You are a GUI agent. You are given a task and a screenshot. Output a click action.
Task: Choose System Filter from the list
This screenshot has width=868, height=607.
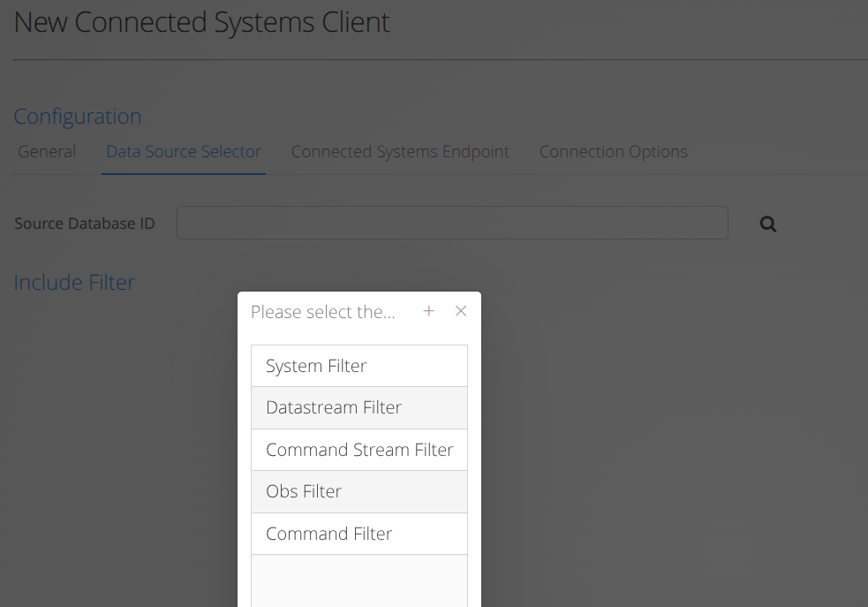(359, 366)
